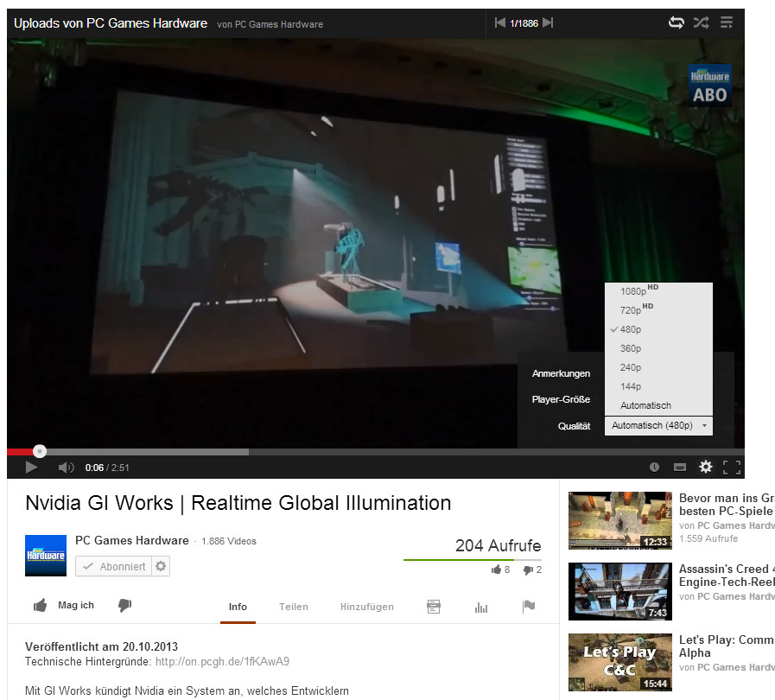The image size is (775, 700).
Task: Switch to the Teilen tab
Action: click(294, 607)
